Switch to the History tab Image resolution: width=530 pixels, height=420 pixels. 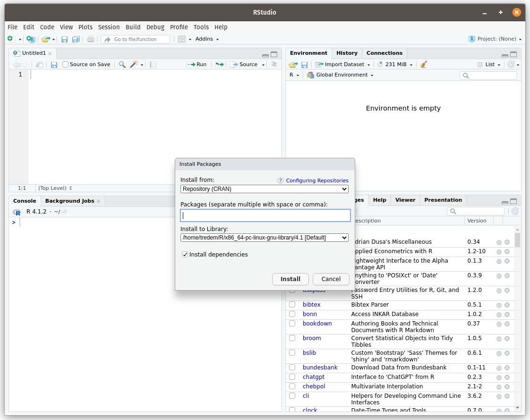(347, 53)
